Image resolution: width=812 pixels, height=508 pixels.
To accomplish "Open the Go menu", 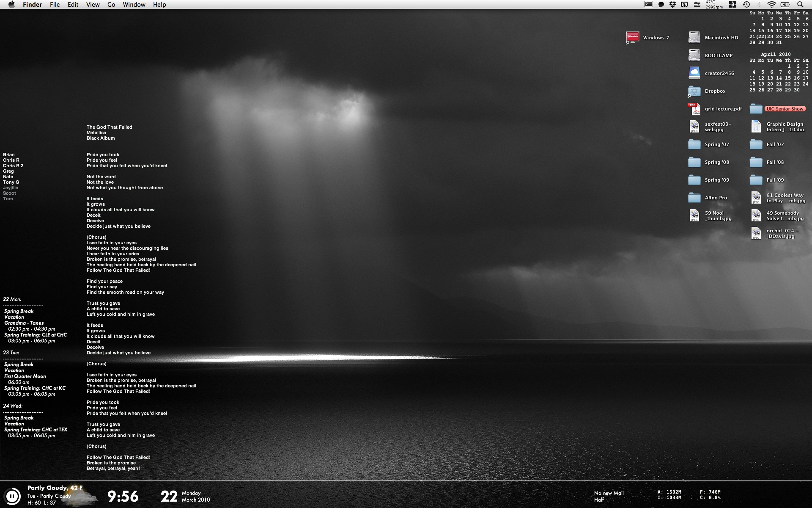I will point(111,5).
